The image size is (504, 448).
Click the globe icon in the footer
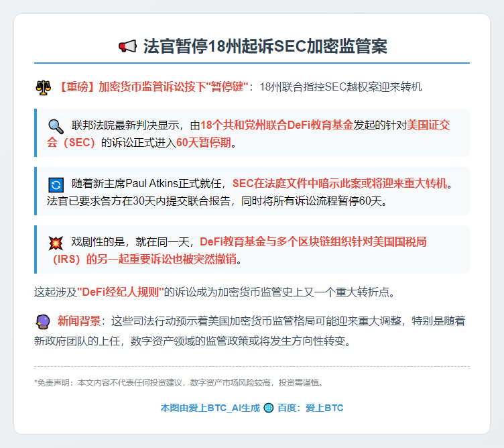[268, 408]
